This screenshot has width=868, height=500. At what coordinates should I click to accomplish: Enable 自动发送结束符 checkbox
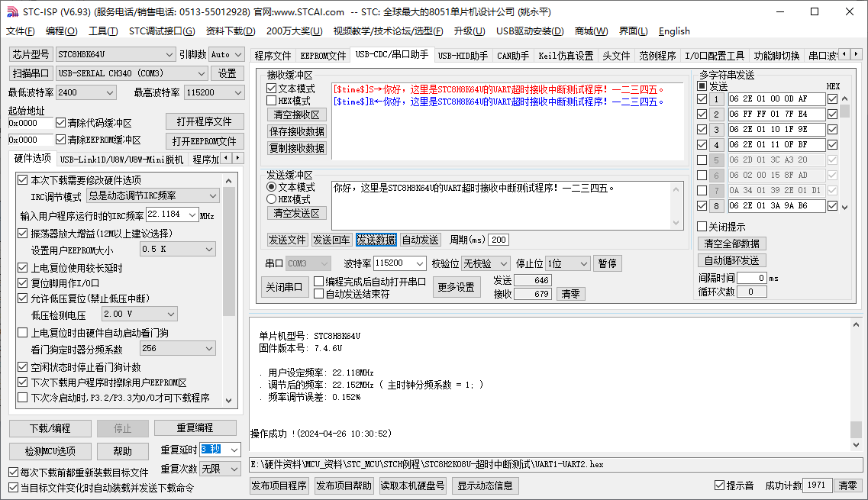(x=319, y=293)
